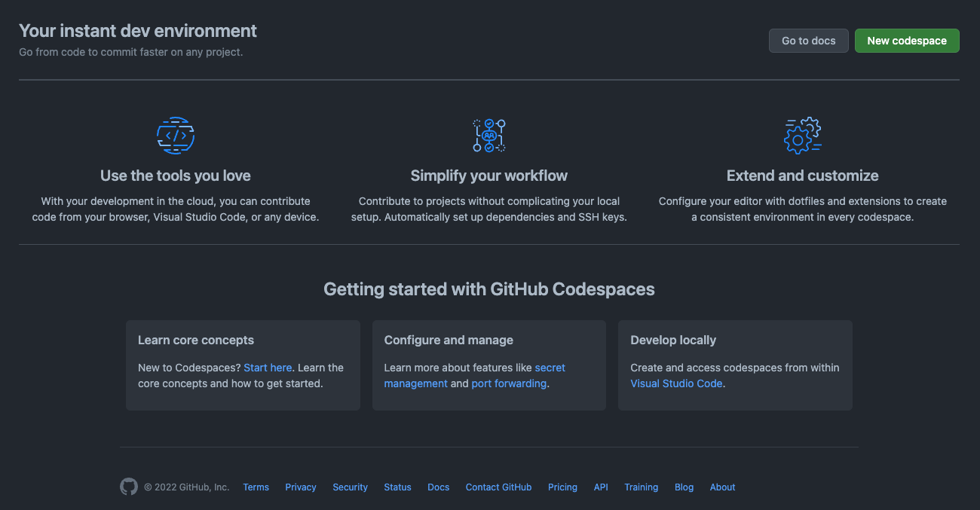Click the Contact GitHub footer link
Viewport: 980px width, 510px height.
point(499,487)
